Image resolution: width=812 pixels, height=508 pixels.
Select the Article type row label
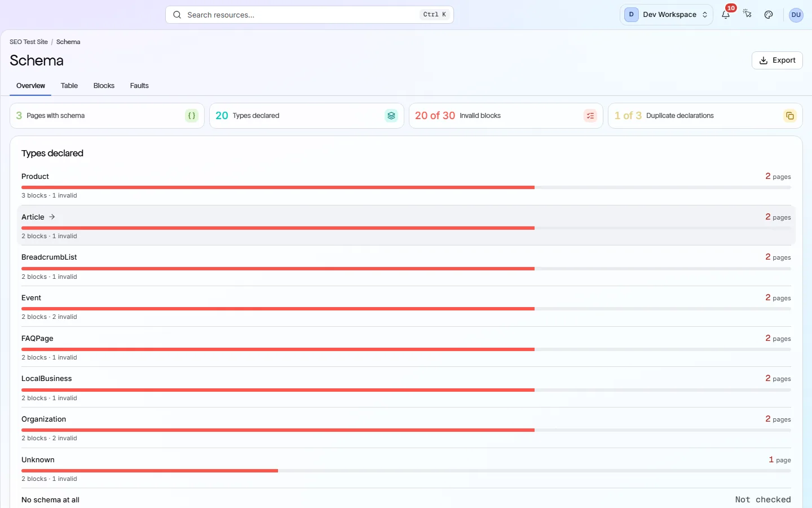click(33, 217)
